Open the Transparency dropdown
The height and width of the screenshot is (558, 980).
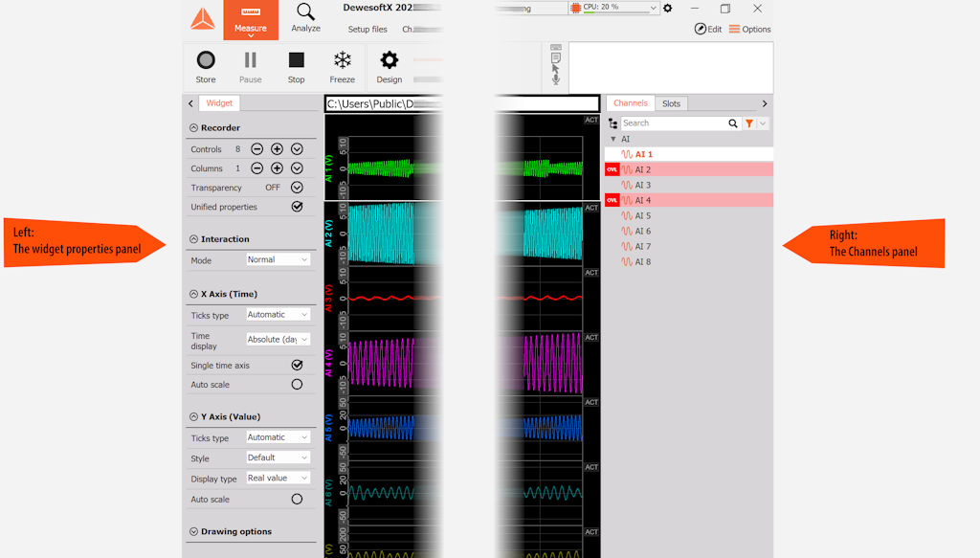coord(297,188)
